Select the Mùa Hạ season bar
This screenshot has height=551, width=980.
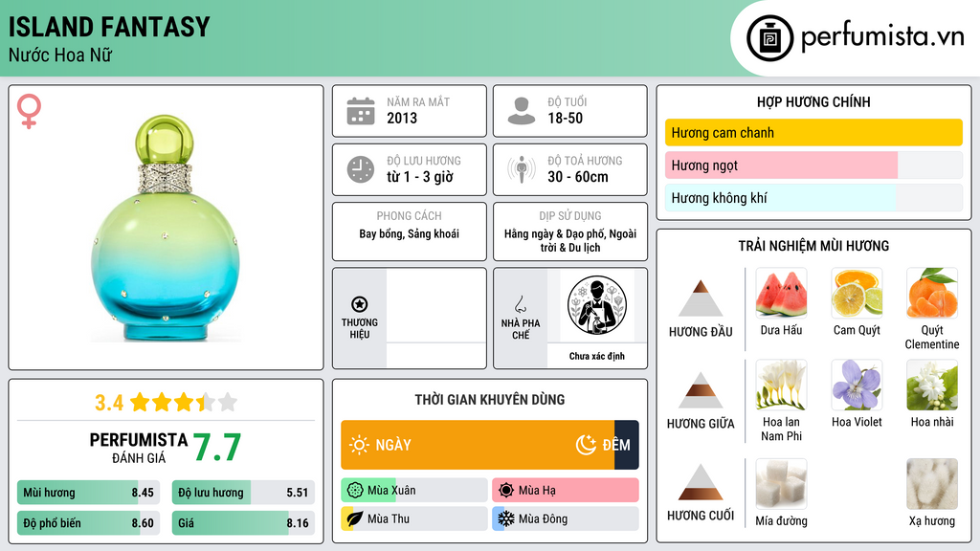tap(566, 490)
